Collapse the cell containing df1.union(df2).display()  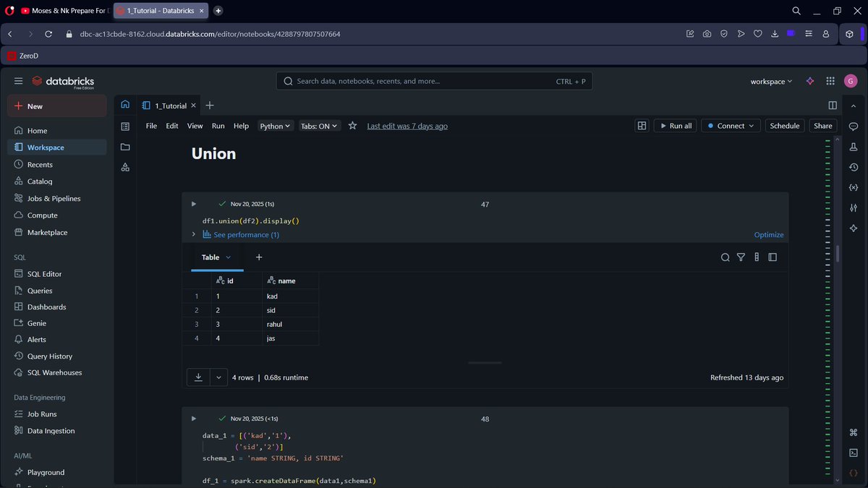click(193, 204)
